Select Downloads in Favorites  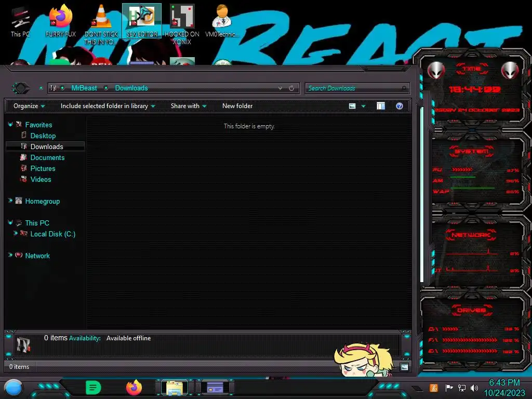46,147
